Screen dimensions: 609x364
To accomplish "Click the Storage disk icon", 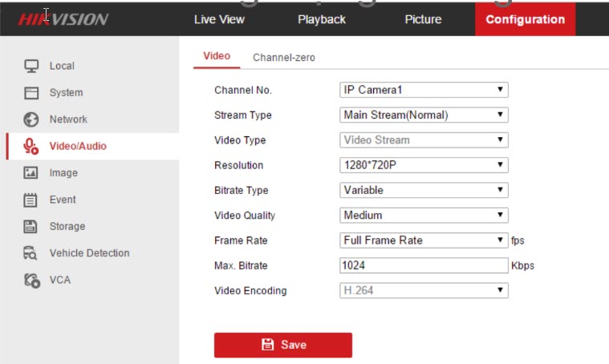I will pos(31,227).
